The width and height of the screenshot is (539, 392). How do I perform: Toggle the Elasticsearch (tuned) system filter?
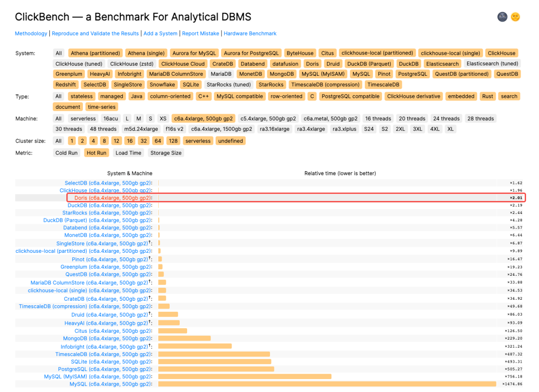[x=492, y=64]
